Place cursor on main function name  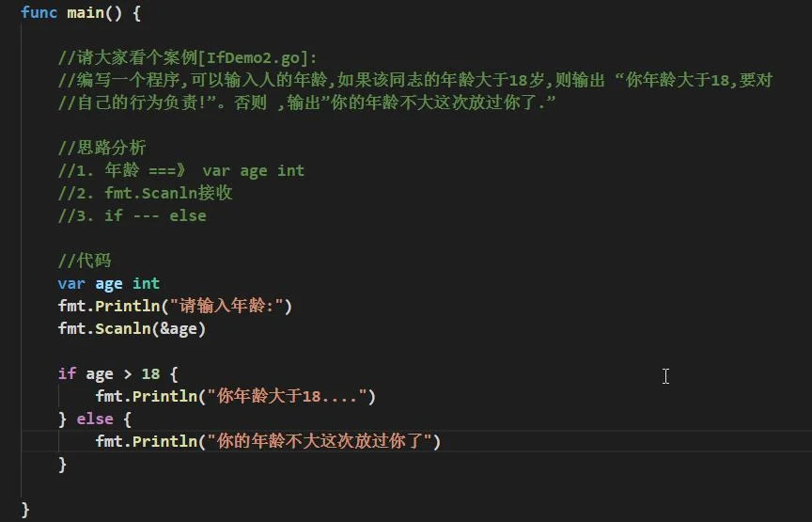point(86,12)
